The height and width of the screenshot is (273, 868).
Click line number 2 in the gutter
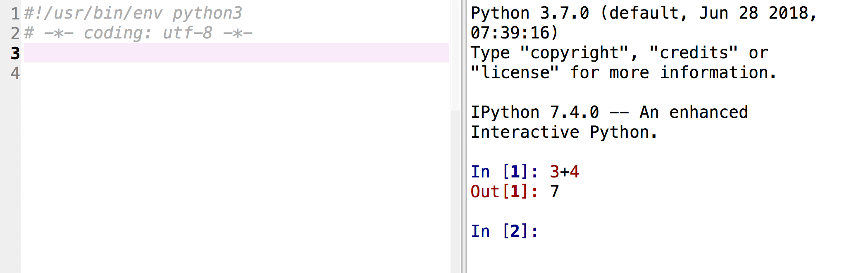pos(15,33)
